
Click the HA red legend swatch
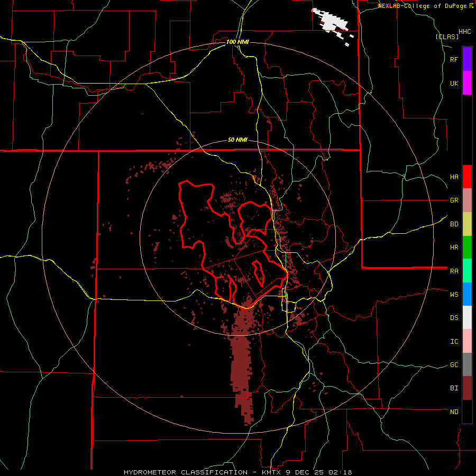pyautogui.click(x=467, y=177)
